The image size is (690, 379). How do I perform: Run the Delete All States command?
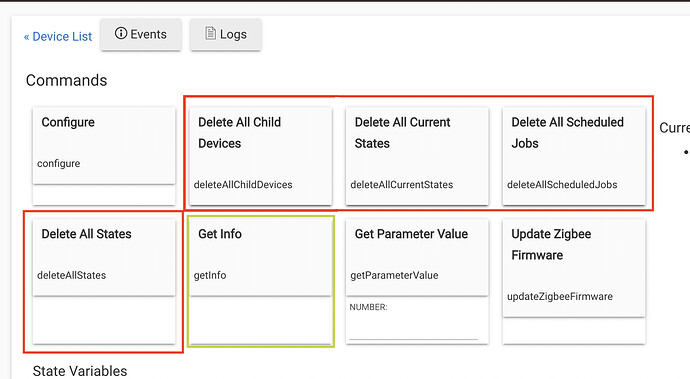(104, 257)
